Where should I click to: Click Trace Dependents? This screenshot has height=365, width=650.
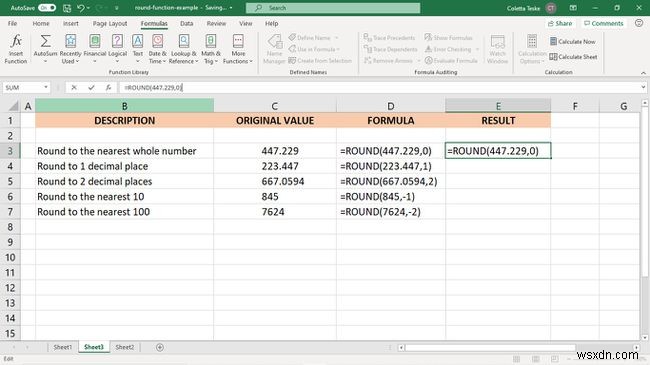(x=390, y=49)
